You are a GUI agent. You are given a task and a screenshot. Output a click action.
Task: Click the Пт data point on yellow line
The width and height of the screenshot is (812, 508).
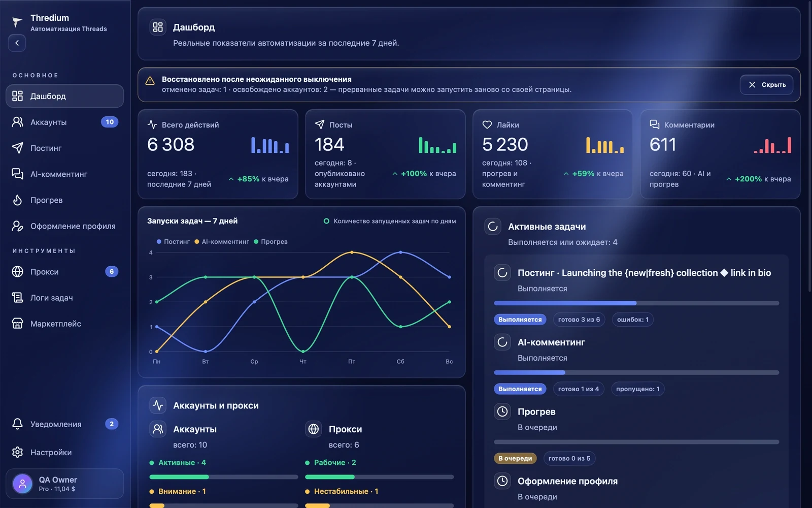click(x=352, y=252)
